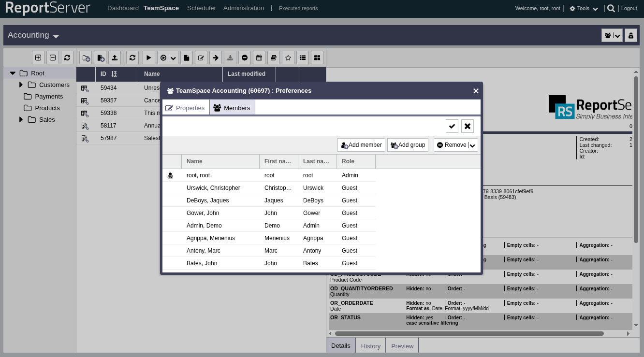The height and width of the screenshot is (357, 644).
Task: Switch to Properties tab in Preferences dialog
Action: [186, 108]
